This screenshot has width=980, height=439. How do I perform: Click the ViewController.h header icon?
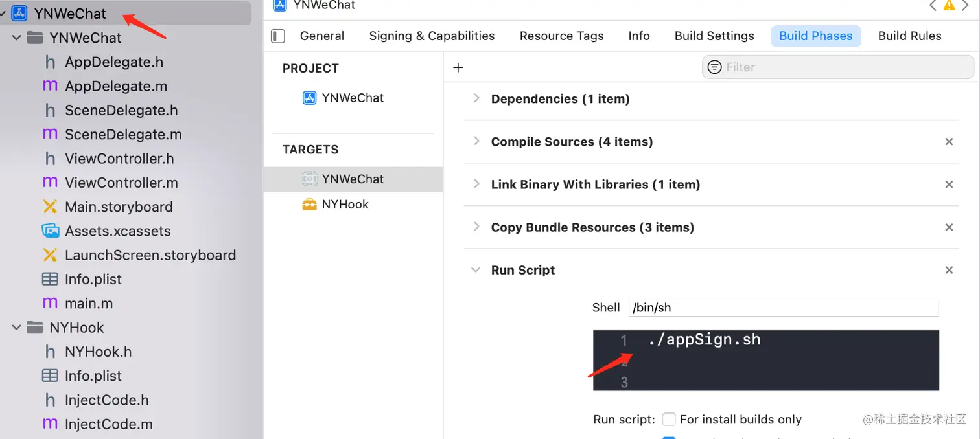click(x=50, y=159)
